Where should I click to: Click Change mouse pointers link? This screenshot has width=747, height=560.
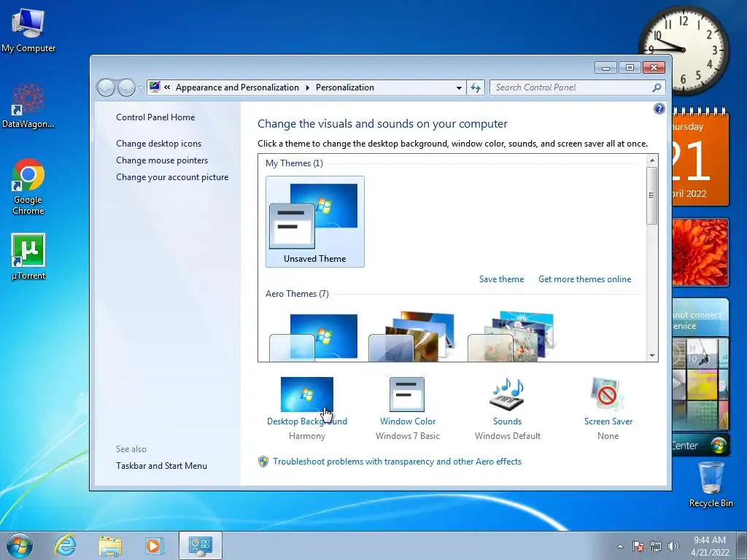(x=162, y=160)
